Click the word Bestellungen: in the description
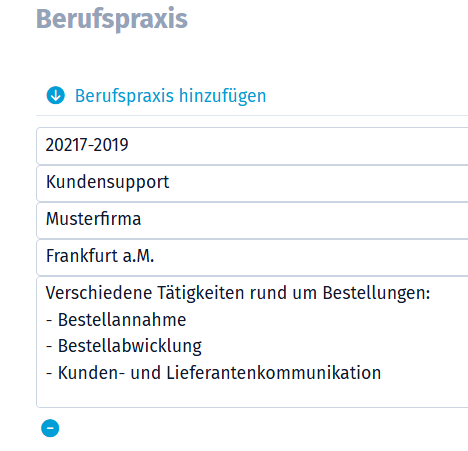This screenshot has height=451, width=468. point(376,293)
